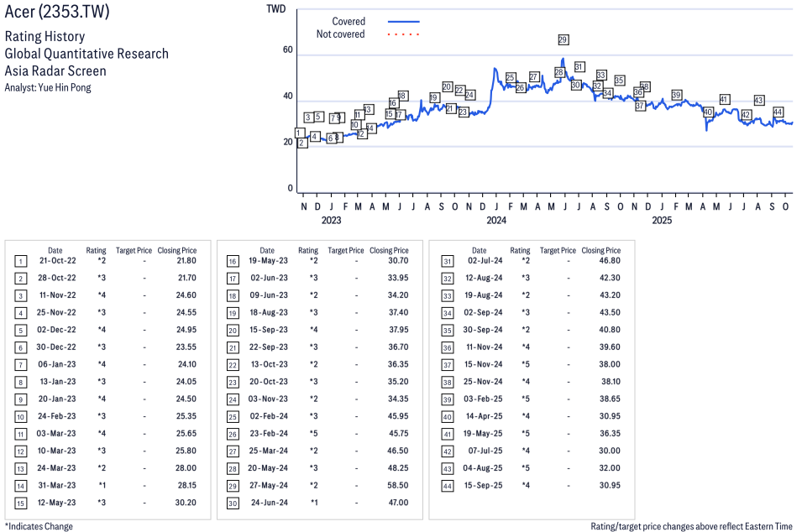Click the table row dated 21-Oct-22
Viewport: 802px width, 532px height.
click(108, 261)
